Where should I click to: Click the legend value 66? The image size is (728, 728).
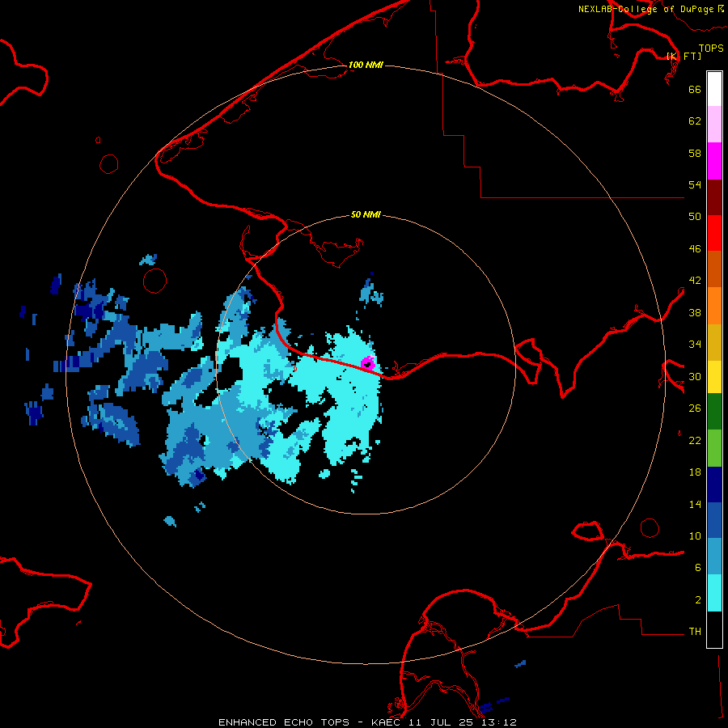695,89
